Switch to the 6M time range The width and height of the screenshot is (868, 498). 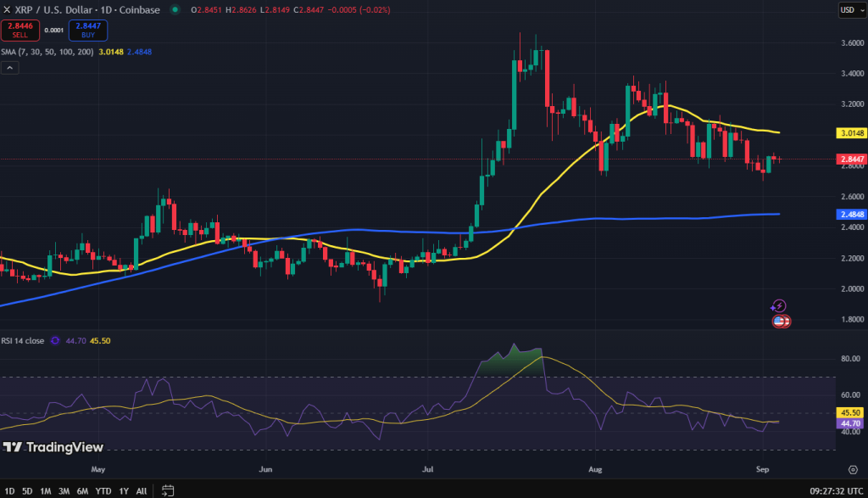click(x=82, y=491)
